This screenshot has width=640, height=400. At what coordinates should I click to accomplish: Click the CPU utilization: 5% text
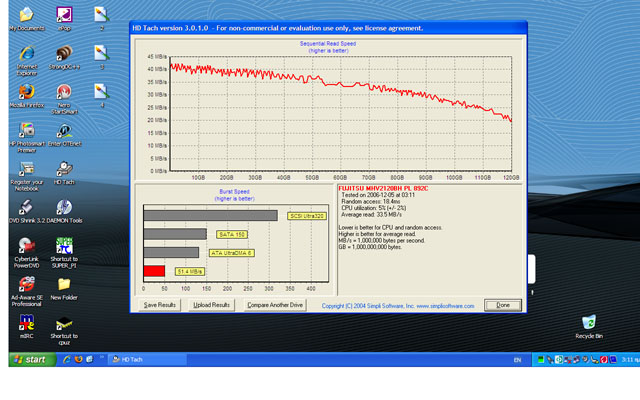[x=373, y=208]
